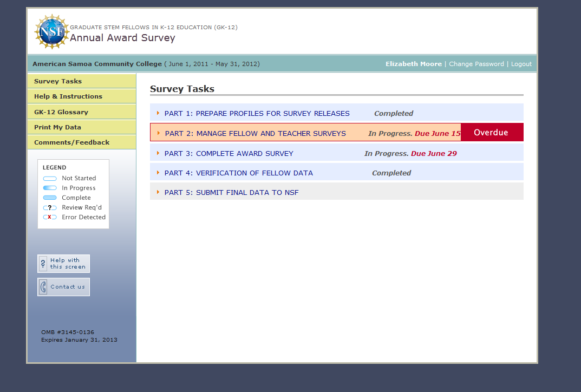Image resolution: width=581 pixels, height=392 pixels.
Task: Click the Survey Tasks page heading
Action: pyautogui.click(x=182, y=89)
